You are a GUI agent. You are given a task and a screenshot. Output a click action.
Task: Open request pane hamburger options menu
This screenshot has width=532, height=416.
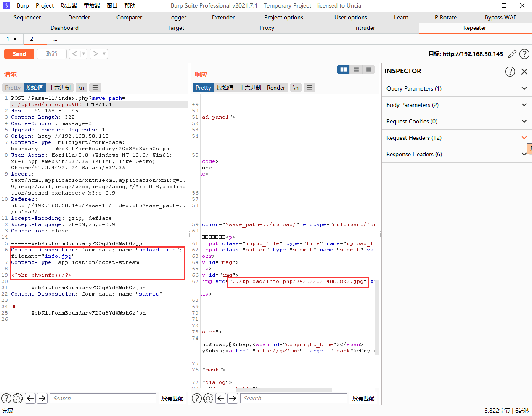(x=95, y=88)
